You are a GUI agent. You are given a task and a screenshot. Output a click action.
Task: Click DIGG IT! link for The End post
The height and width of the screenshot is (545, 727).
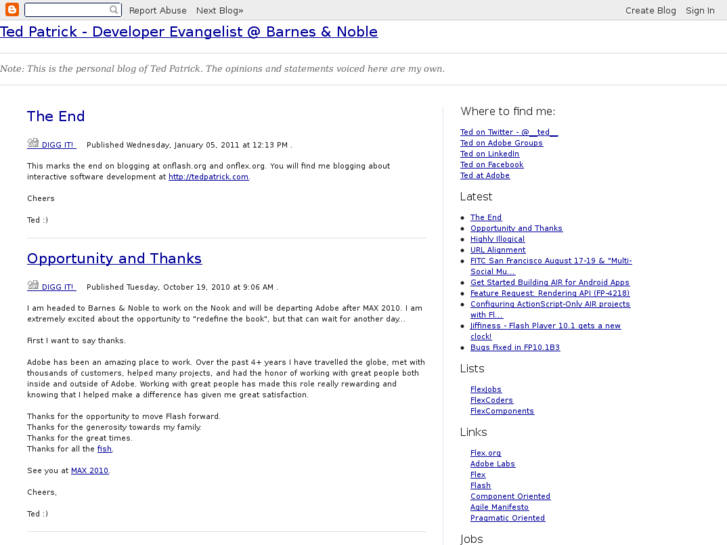click(x=57, y=145)
